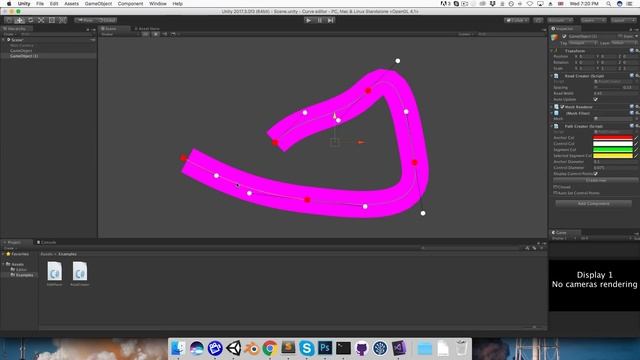Click the Road Width input field
Image resolution: width=640 pixels, height=360 pixels.
coord(616,93)
